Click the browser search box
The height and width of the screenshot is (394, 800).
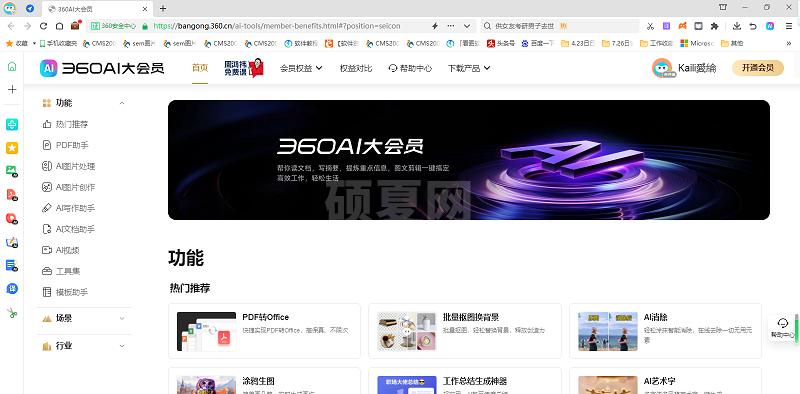560,26
